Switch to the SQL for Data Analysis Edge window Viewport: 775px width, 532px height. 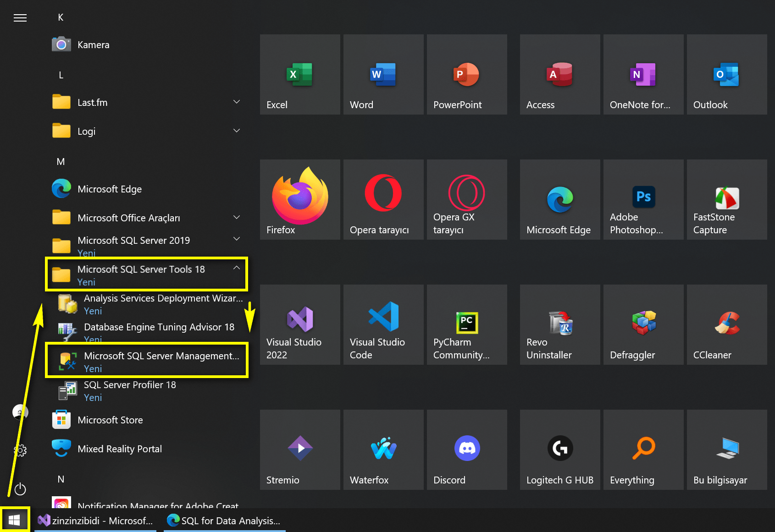point(225,521)
